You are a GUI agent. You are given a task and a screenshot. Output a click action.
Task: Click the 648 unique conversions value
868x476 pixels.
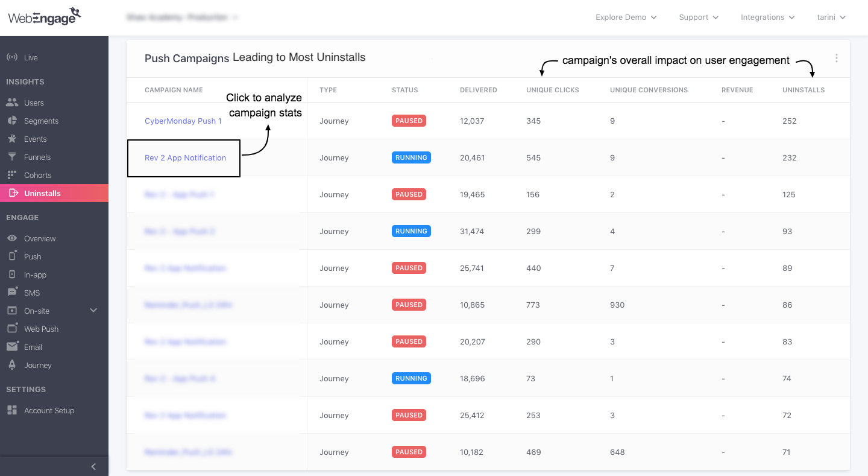pos(617,452)
